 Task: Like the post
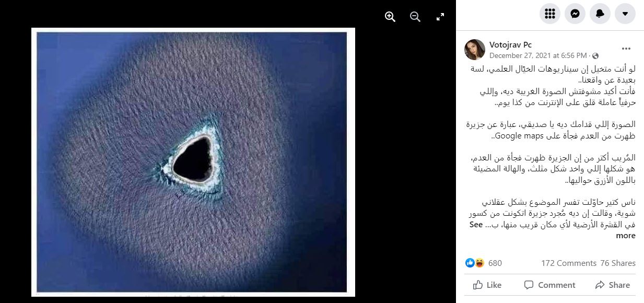tap(487, 285)
